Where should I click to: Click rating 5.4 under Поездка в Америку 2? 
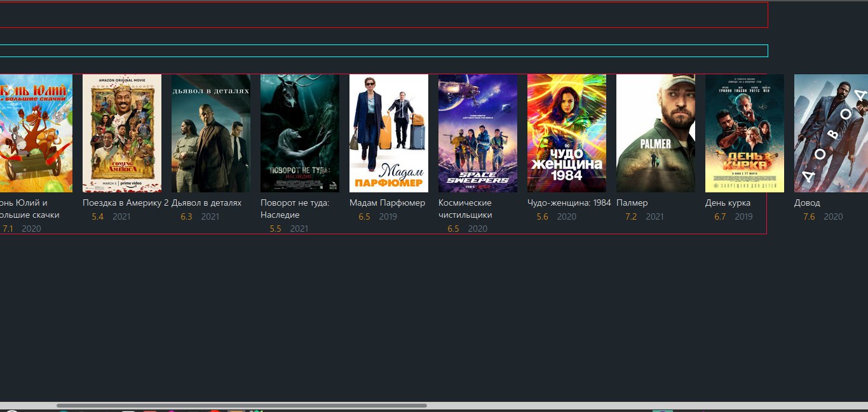[97, 217]
